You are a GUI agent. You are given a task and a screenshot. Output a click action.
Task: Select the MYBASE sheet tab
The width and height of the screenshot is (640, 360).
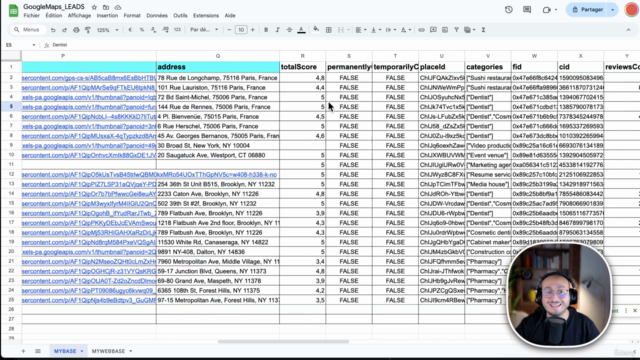point(65,351)
